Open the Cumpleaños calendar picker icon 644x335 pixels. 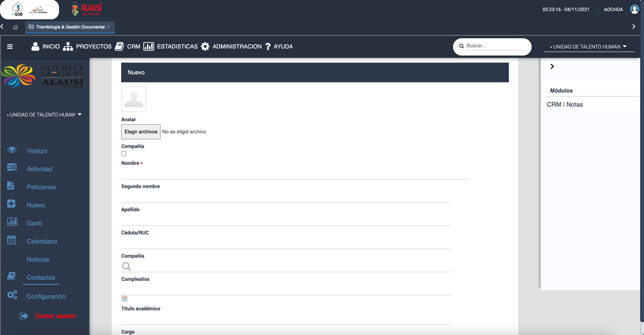(x=124, y=298)
